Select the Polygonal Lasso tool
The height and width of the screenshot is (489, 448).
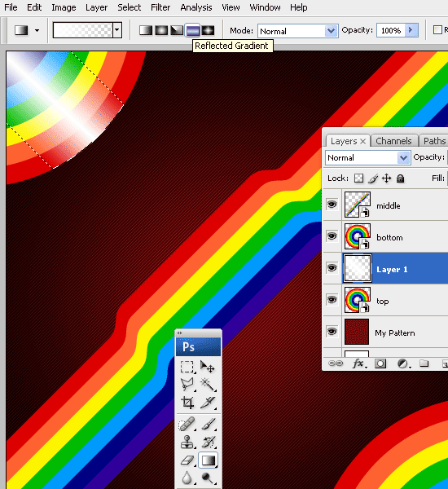(x=187, y=385)
